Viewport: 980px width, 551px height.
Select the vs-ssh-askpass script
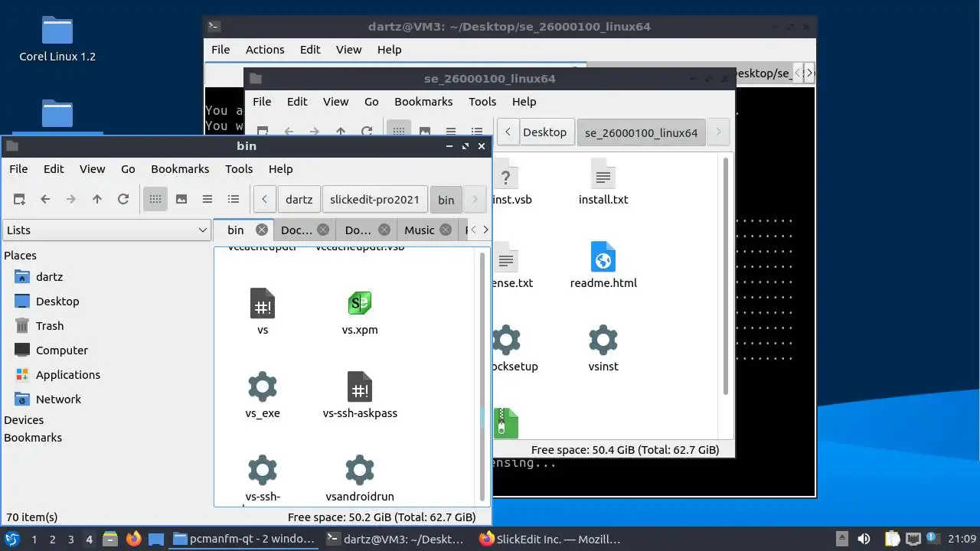pyautogui.click(x=360, y=395)
